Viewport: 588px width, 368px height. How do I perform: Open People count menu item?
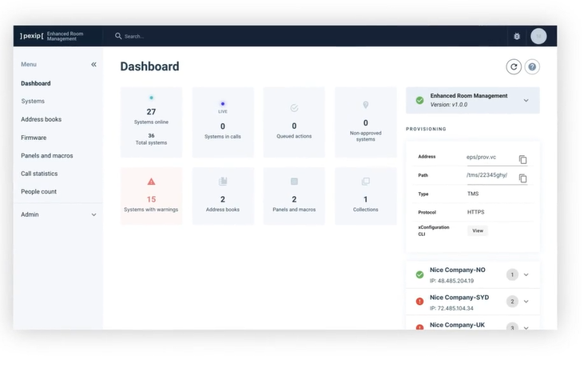click(x=38, y=191)
